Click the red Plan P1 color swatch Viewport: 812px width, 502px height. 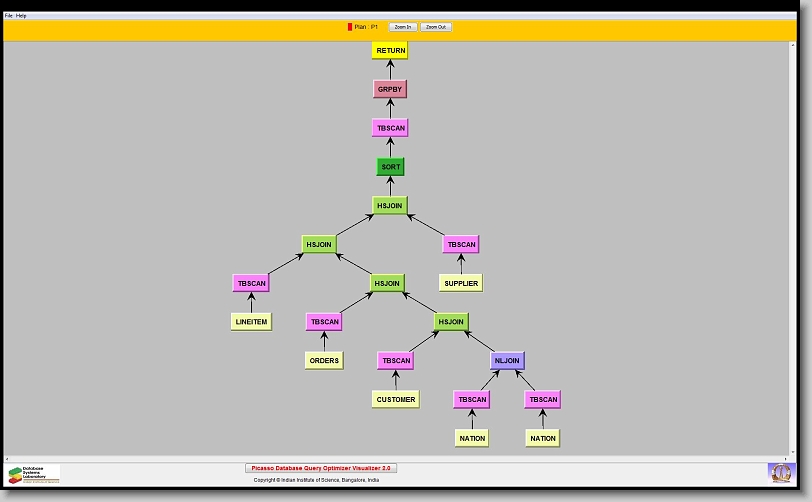pyautogui.click(x=350, y=27)
